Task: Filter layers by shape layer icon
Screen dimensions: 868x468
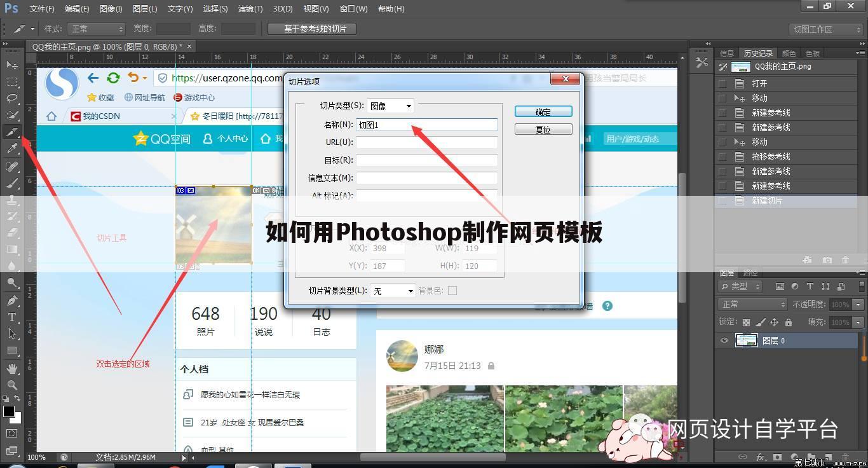Action: [x=825, y=287]
